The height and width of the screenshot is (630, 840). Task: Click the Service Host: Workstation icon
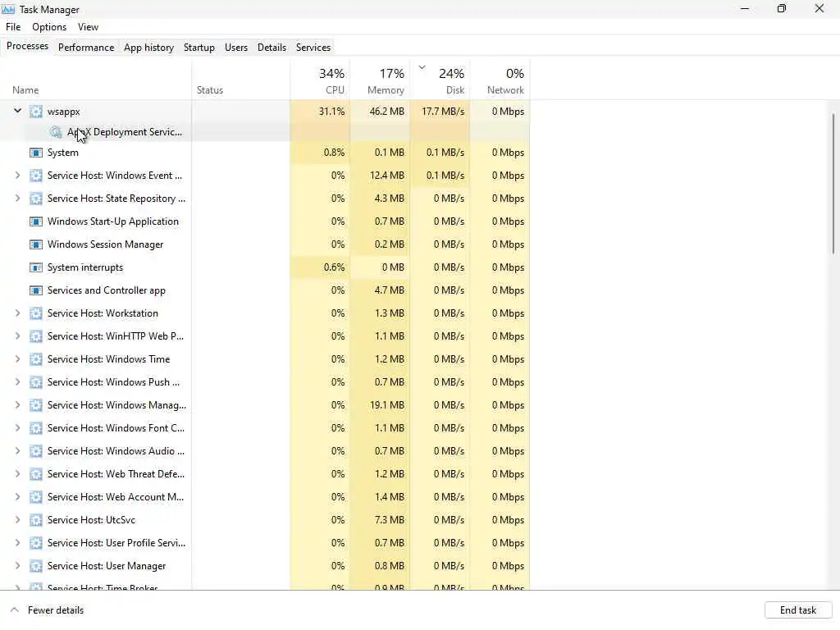pyautogui.click(x=36, y=313)
